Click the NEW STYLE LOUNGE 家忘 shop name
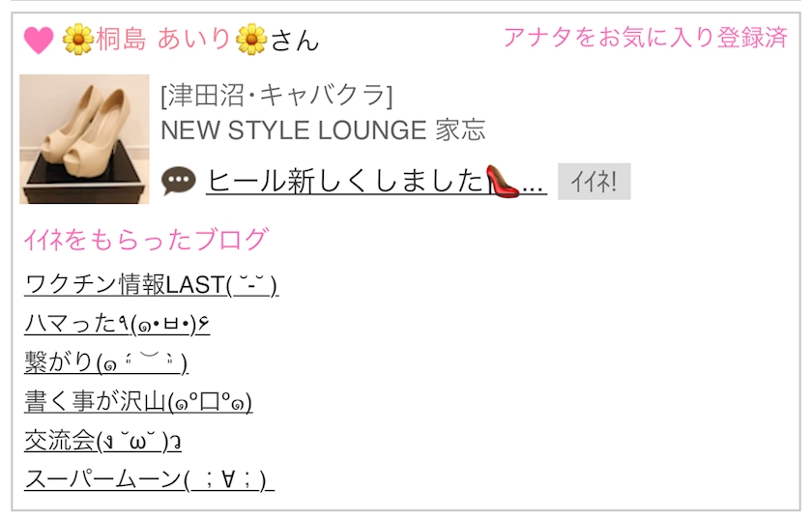 [x=323, y=129]
